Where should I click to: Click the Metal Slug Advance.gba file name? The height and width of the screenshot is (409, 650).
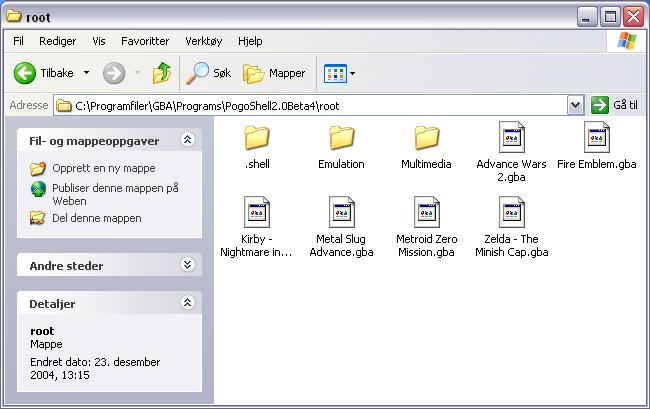(x=342, y=245)
